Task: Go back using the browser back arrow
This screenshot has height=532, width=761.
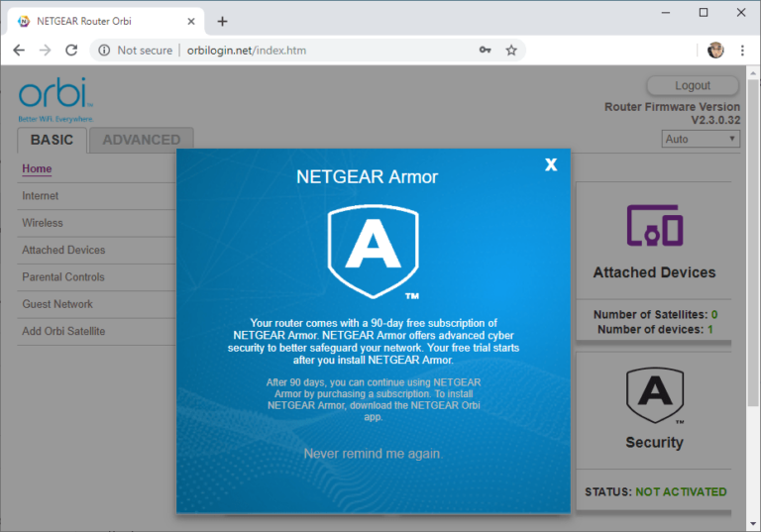Action: click(19, 51)
